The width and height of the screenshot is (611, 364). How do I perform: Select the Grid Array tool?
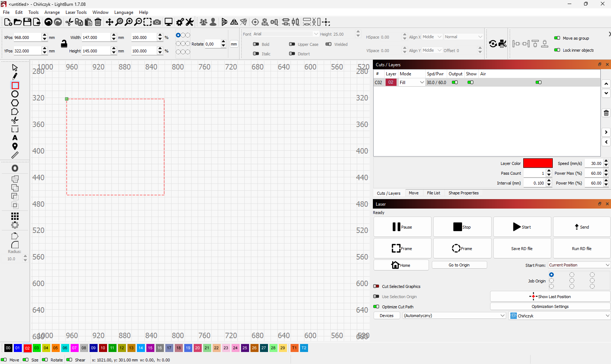tap(15, 216)
